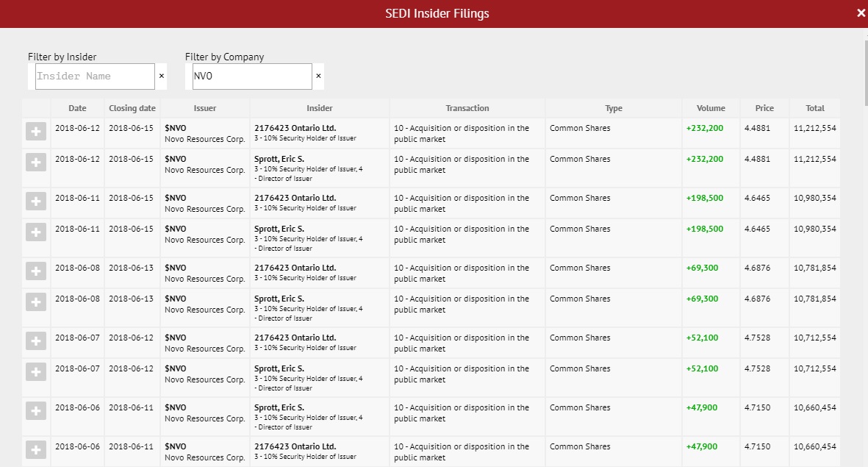Click the price 4.6465 in the Sprott row
The image size is (868, 467).
(757, 229)
